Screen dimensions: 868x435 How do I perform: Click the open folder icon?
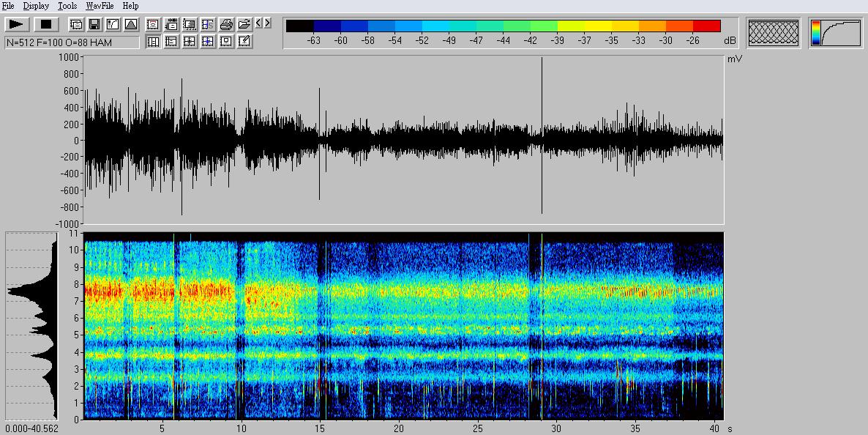pyautogui.click(x=244, y=24)
